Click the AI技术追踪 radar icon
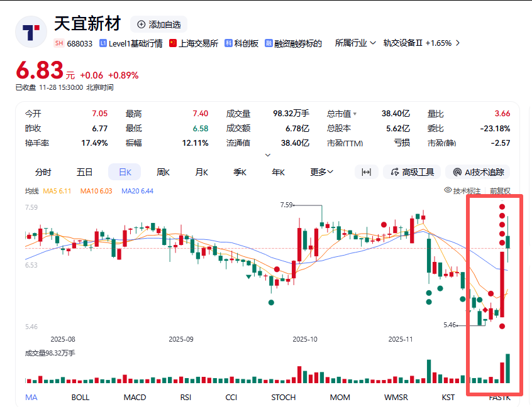The height and width of the screenshot is (407, 532). tap(457, 172)
